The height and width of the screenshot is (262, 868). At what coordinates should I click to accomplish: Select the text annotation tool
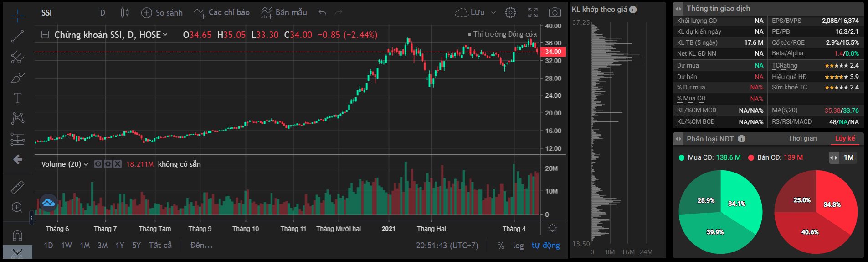(x=18, y=98)
